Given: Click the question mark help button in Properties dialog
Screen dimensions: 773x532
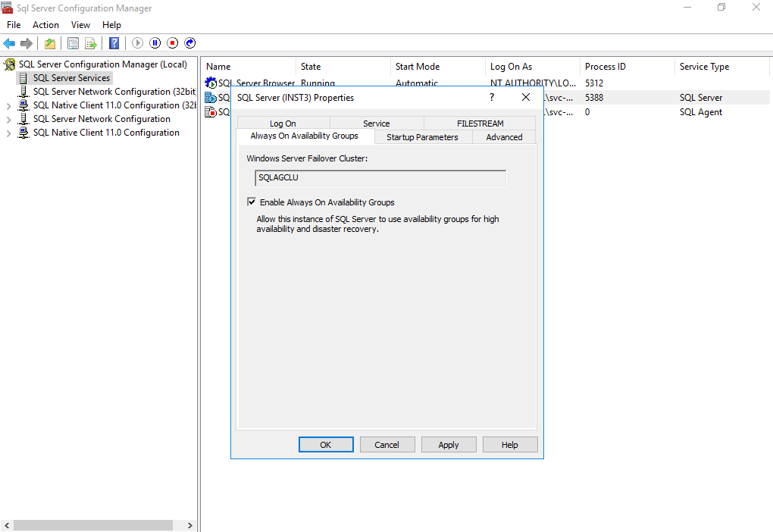Looking at the screenshot, I should coord(492,97).
